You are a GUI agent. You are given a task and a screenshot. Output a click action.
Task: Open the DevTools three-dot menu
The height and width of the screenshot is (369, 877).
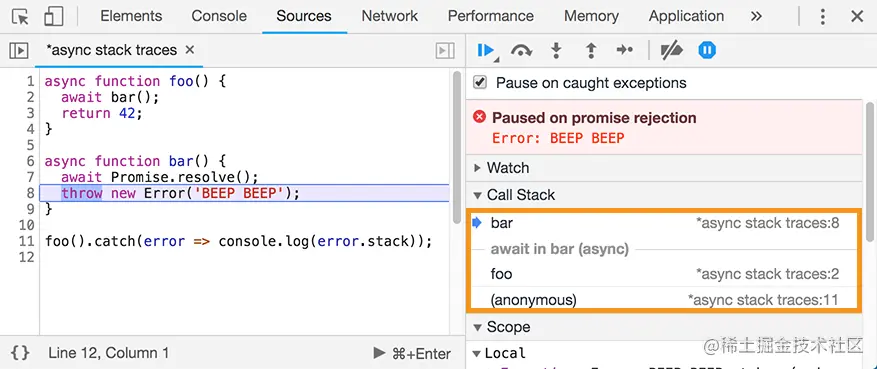pos(822,17)
